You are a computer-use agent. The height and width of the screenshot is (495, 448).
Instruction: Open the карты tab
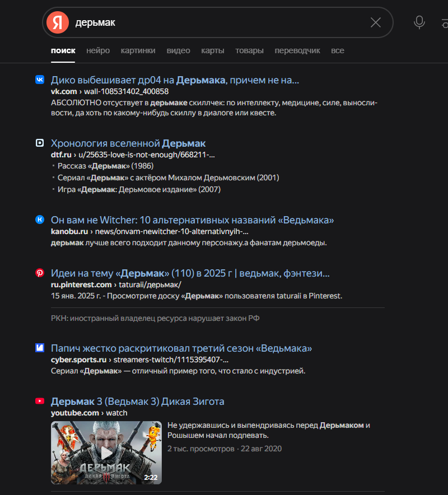click(212, 50)
